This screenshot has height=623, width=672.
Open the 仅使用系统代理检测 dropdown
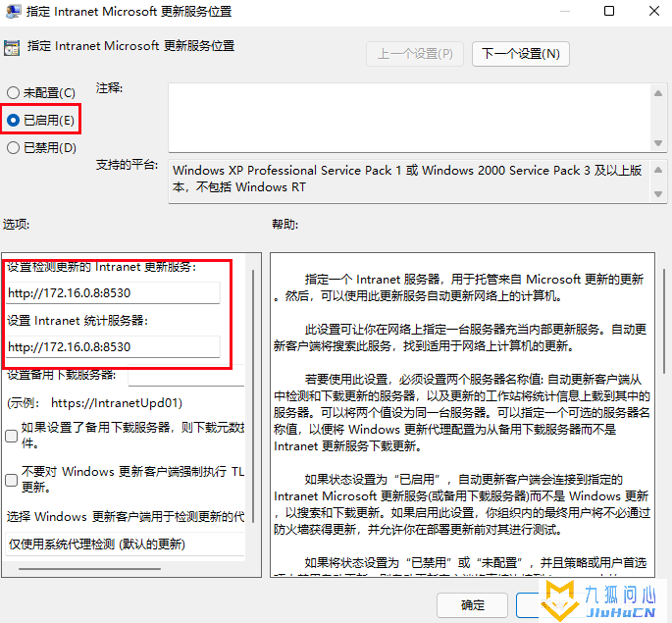(126, 545)
